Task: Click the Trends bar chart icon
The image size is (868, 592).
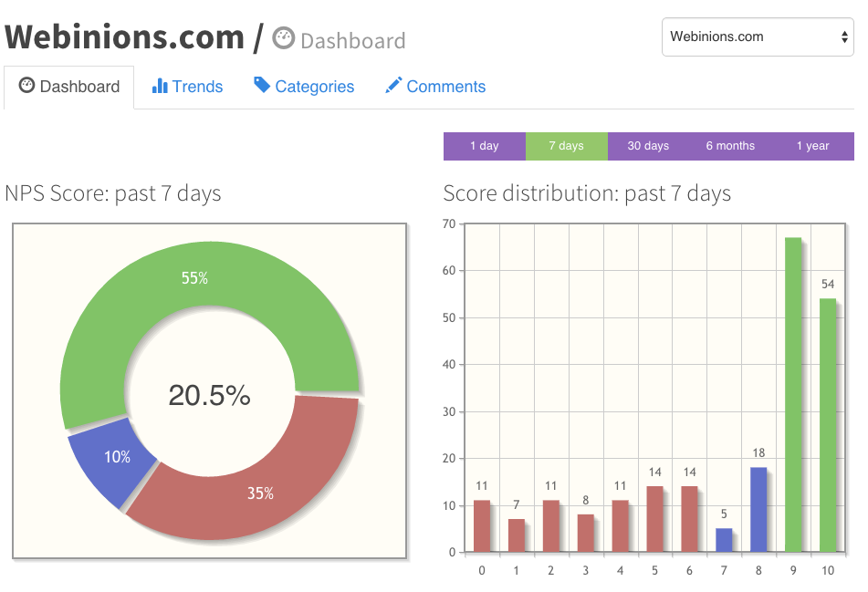Action: [x=160, y=86]
